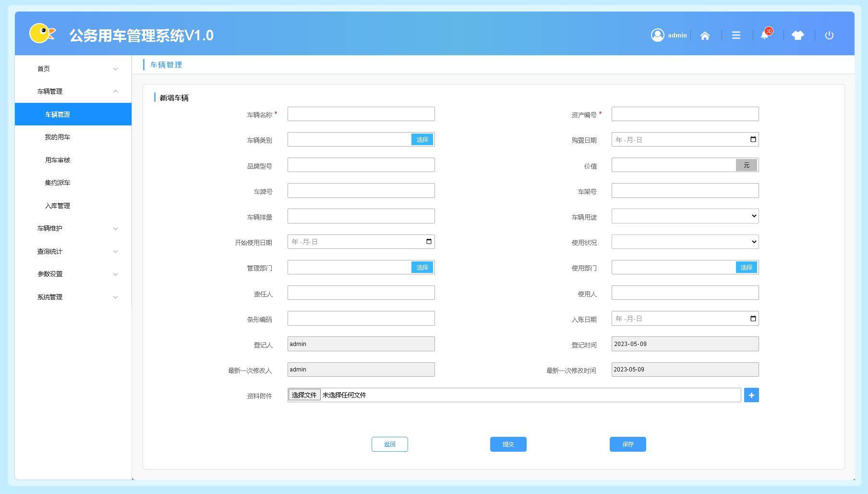
Task: Focus the 车辆名称 input field
Action: (x=361, y=114)
